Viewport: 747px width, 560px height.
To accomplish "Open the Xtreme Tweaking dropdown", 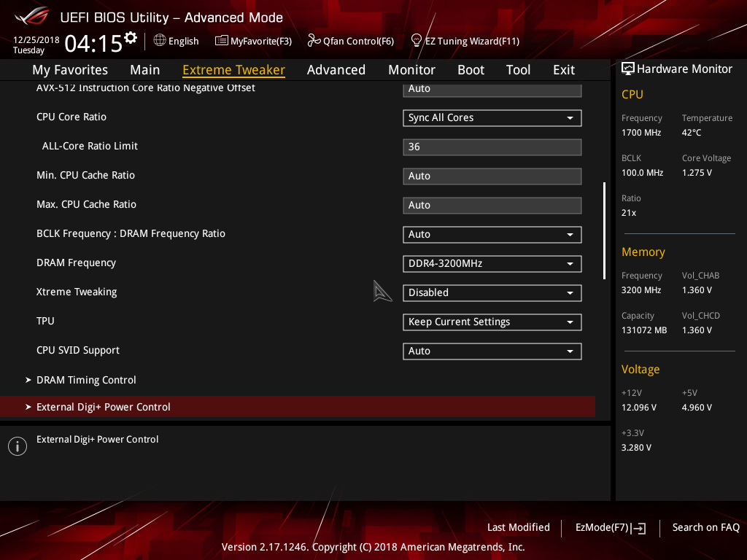I will [492, 293].
